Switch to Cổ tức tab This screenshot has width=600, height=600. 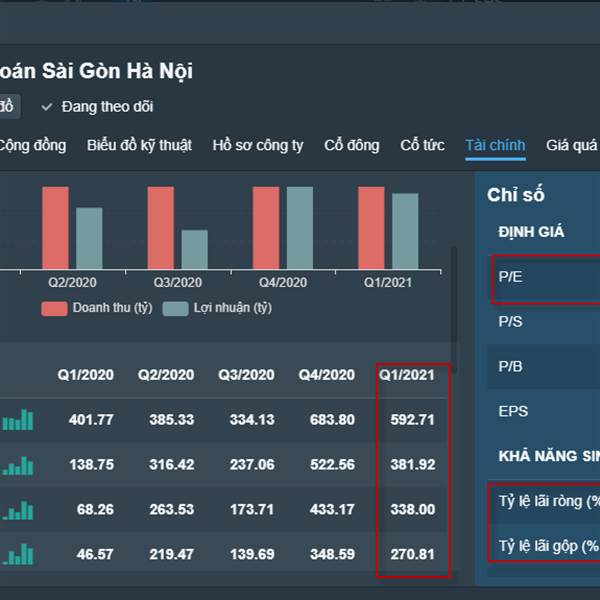[x=422, y=145]
